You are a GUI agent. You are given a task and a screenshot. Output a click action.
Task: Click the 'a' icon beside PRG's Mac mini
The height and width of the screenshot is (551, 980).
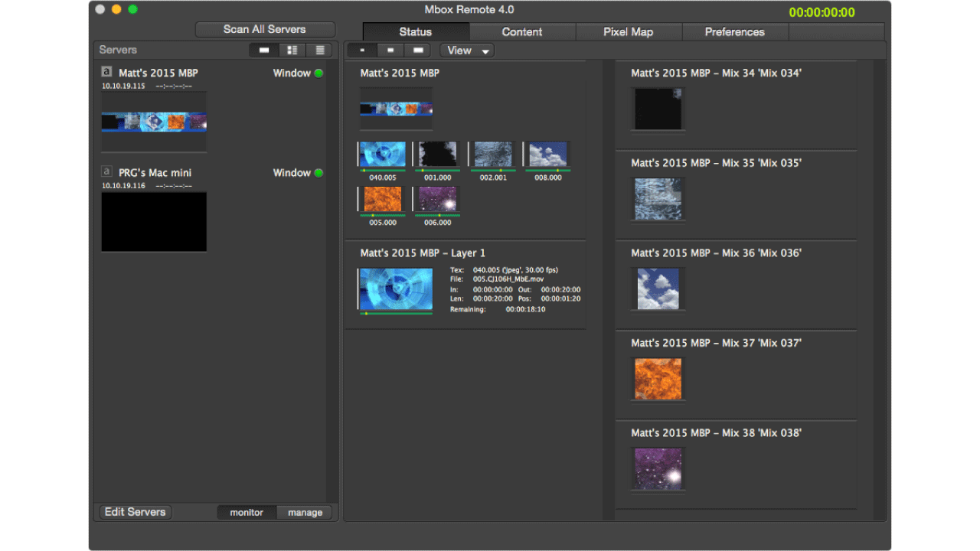tap(106, 172)
